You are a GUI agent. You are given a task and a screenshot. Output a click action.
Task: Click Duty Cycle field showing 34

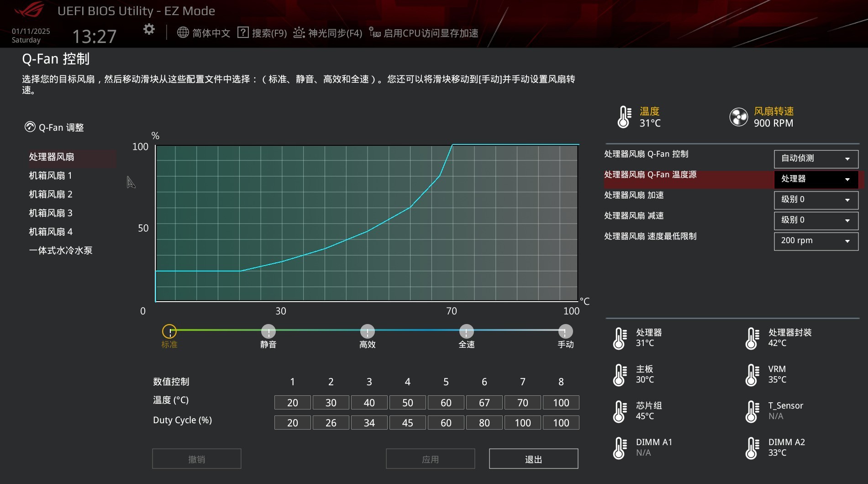(369, 423)
